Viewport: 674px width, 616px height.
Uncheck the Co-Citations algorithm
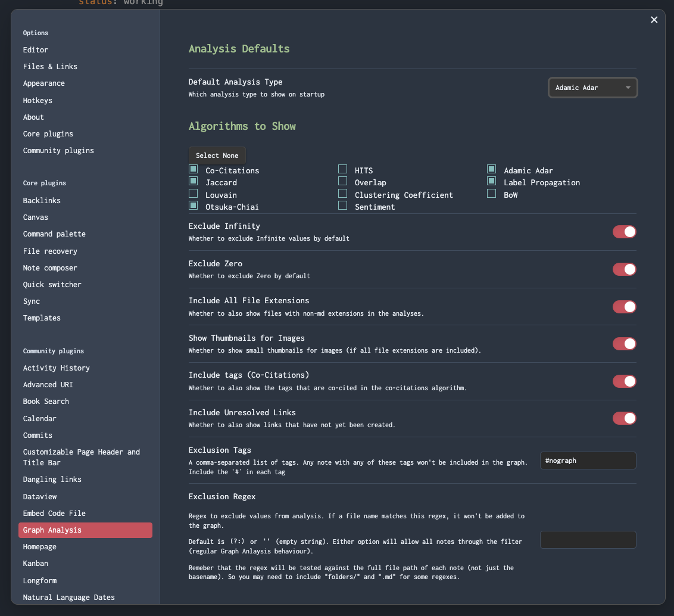coord(193,169)
